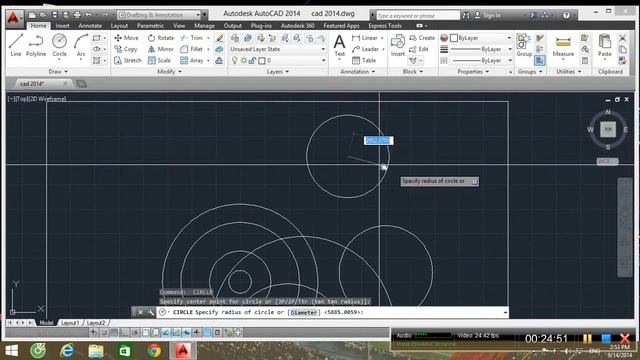Open the Drafting & Annotation workspace dropdown
This screenshot has width=640, height=360.
click(x=159, y=15)
